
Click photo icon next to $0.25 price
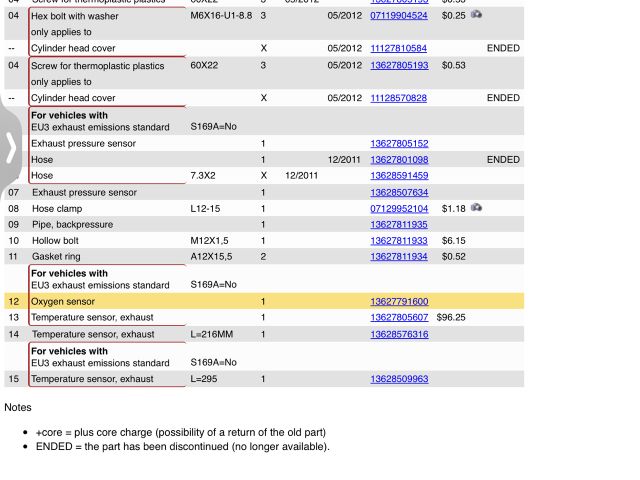[x=477, y=15]
